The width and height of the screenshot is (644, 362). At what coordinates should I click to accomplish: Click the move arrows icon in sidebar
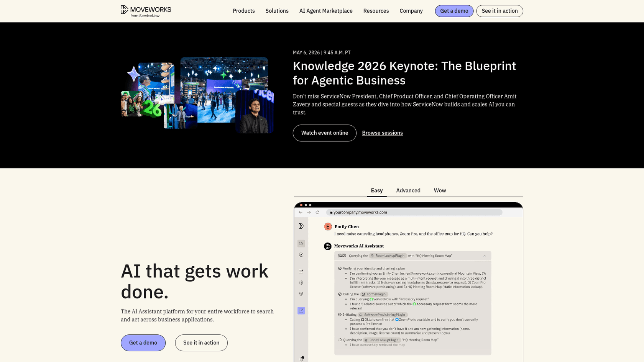(x=301, y=283)
